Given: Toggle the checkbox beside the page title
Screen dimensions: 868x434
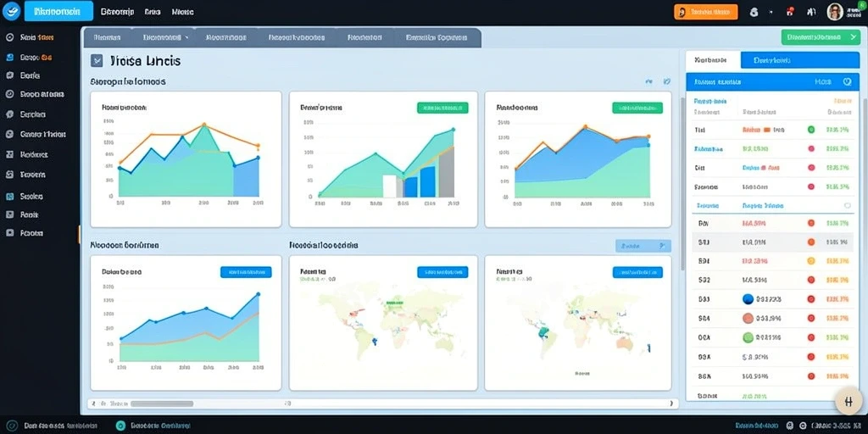Looking at the screenshot, I should pyautogui.click(x=97, y=61).
